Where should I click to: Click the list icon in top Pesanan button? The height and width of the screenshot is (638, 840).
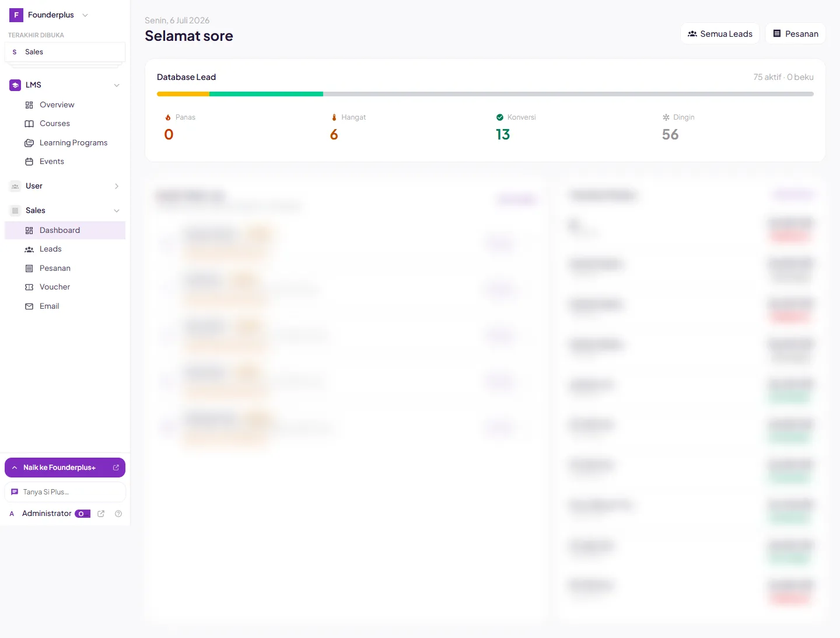(777, 34)
